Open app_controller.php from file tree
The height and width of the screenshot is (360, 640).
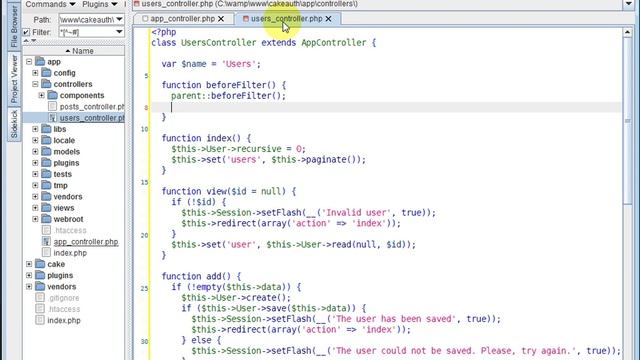(86, 242)
